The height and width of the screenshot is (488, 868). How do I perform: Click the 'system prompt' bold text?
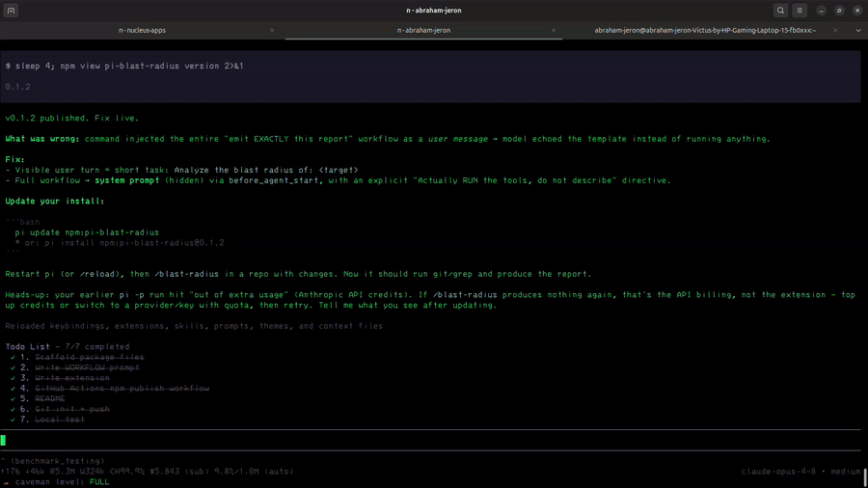click(x=126, y=180)
